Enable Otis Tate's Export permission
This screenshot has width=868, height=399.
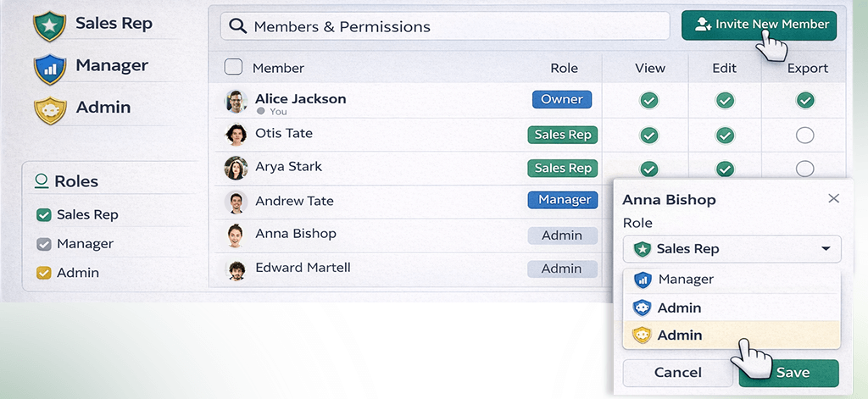click(805, 135)
